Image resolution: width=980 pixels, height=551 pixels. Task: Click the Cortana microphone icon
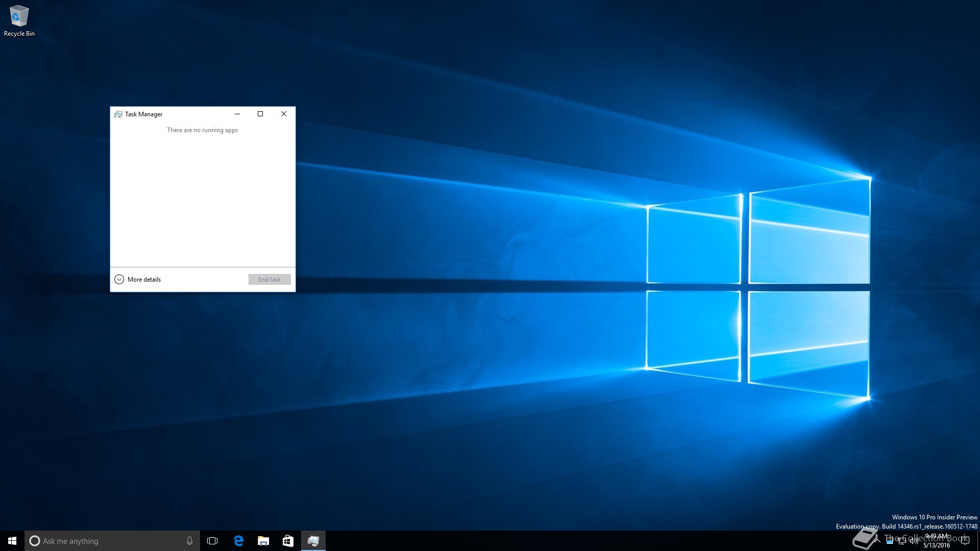189,541
